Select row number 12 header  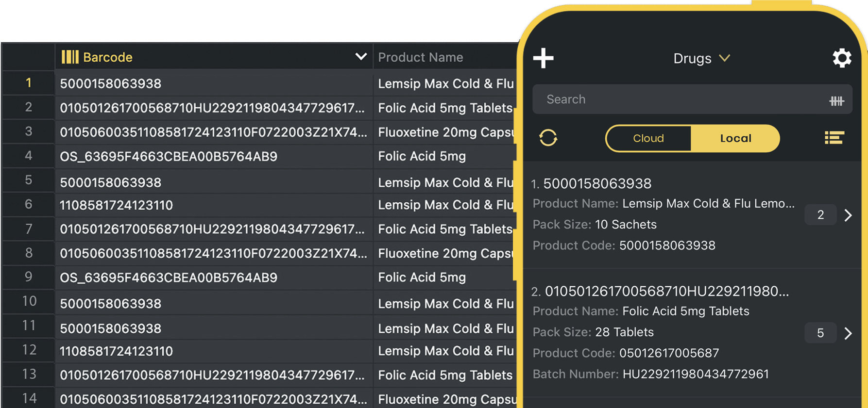pos(29,350)
